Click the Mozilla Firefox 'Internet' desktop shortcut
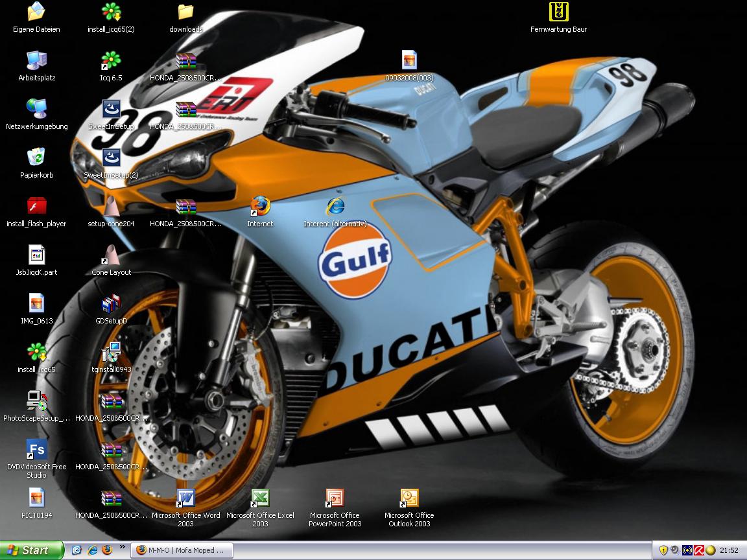This screenshot has width=747, height=560. coord(260,207)
